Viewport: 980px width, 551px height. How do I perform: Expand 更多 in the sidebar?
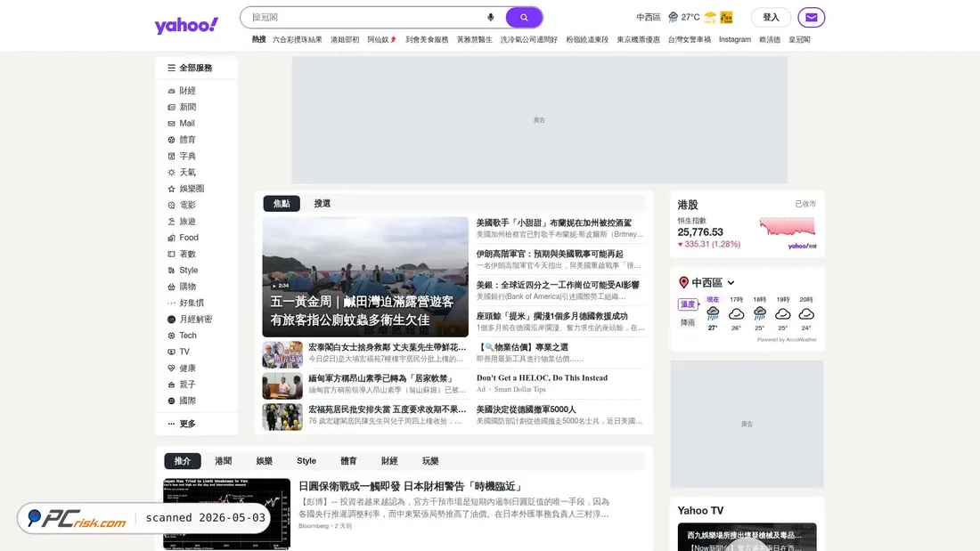point(182,424)
